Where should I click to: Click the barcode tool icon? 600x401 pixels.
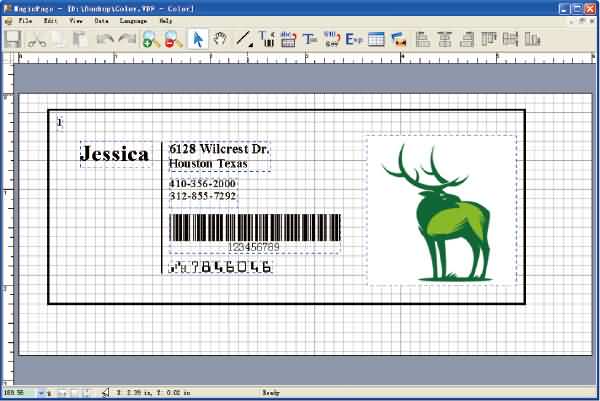(288, 40)
